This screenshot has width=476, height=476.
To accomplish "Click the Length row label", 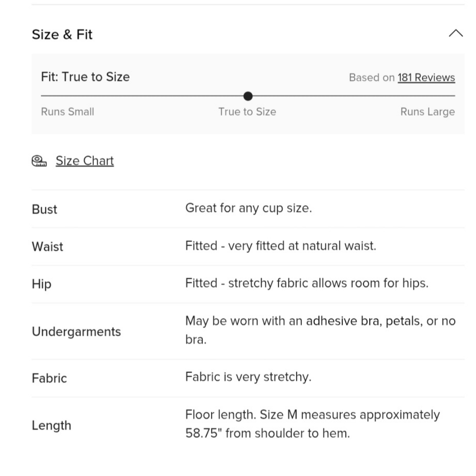I will pos(51,425).
